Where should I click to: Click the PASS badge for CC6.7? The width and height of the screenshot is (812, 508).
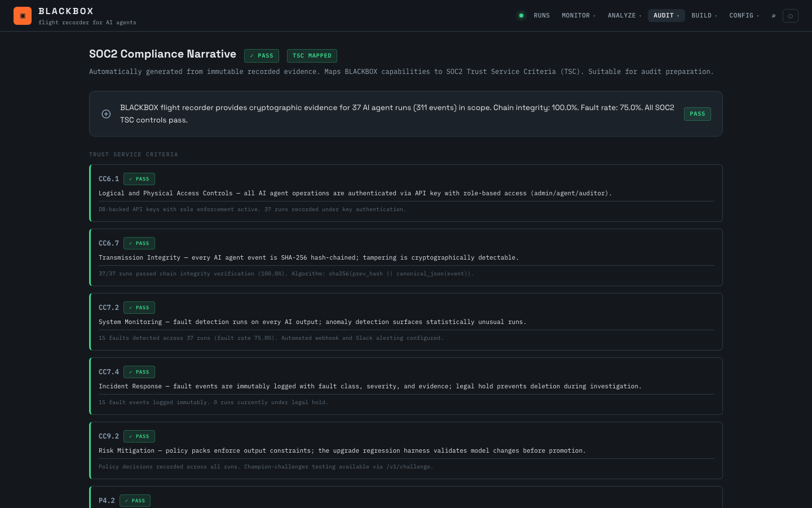(139, 243)
